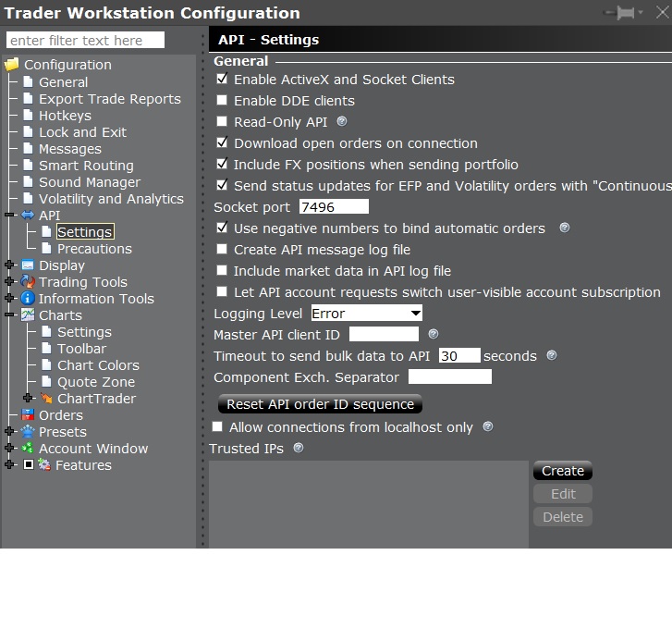
Task: Click the Socket port field
Action: click(334, 206)
